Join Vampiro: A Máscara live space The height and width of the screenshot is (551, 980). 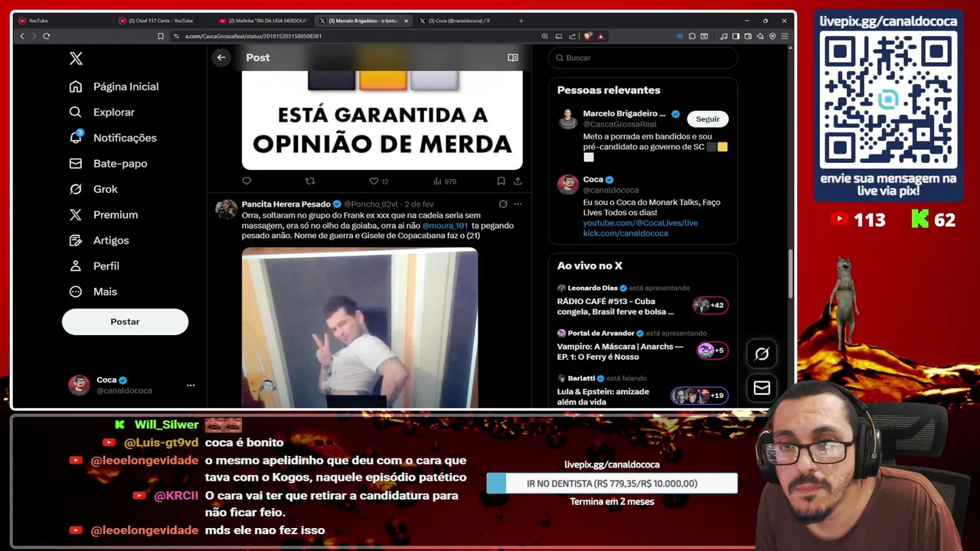[x=642, y=345]
